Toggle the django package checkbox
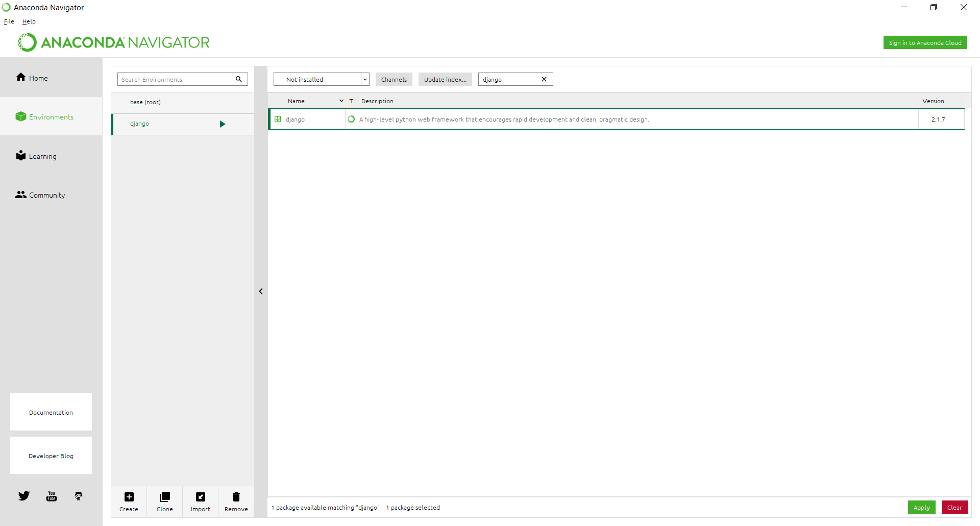Image resolution: width=980 pixels, height=526 pixels. point(278,119)
